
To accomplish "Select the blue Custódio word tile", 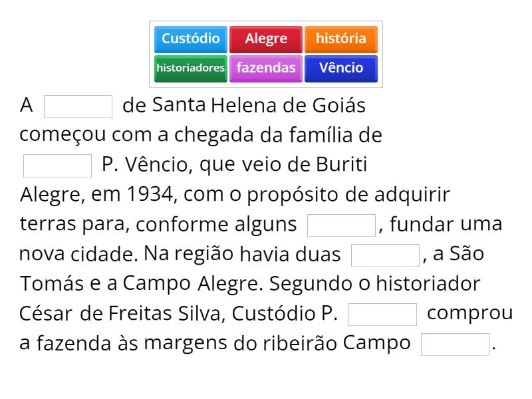I will coord(191,39).
